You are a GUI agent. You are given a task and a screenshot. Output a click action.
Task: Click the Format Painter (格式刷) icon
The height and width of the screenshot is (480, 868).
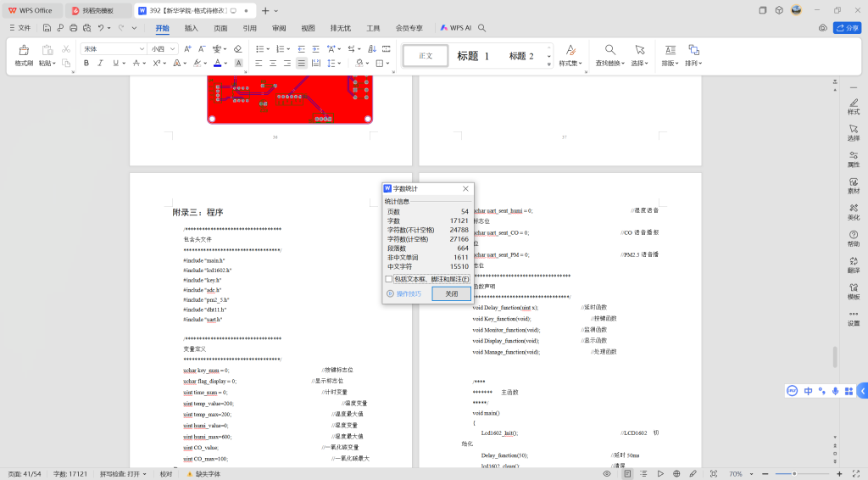coord(23,53)
